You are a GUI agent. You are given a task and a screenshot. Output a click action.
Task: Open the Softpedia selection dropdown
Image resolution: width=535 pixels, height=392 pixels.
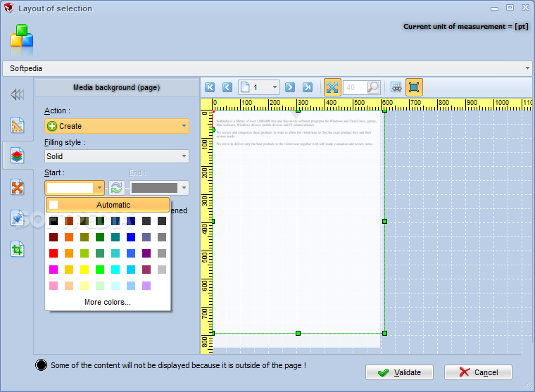267,68
